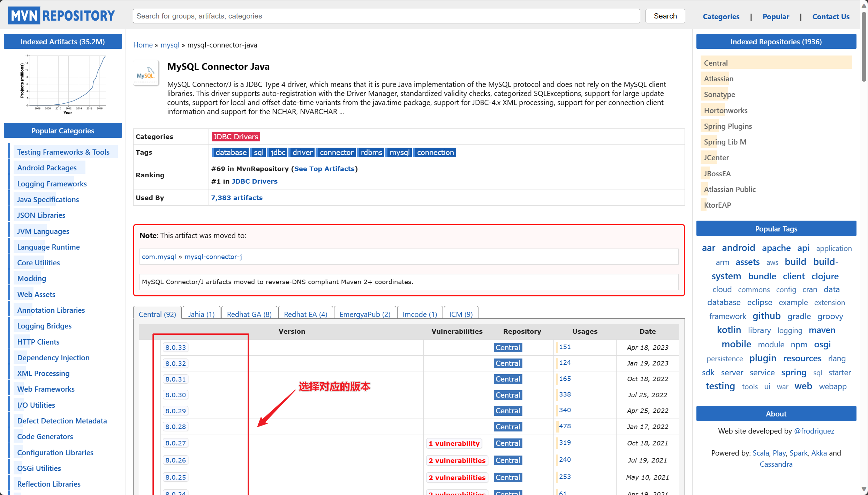Screen dimensions: 868x495
Task: Click the Central repository badge for 8.0.33
Action: pos(508,347)
